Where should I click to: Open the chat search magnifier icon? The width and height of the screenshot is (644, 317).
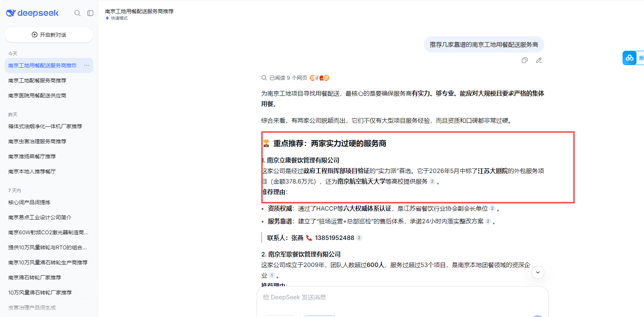pyautogui.click(x=78, y=13)
